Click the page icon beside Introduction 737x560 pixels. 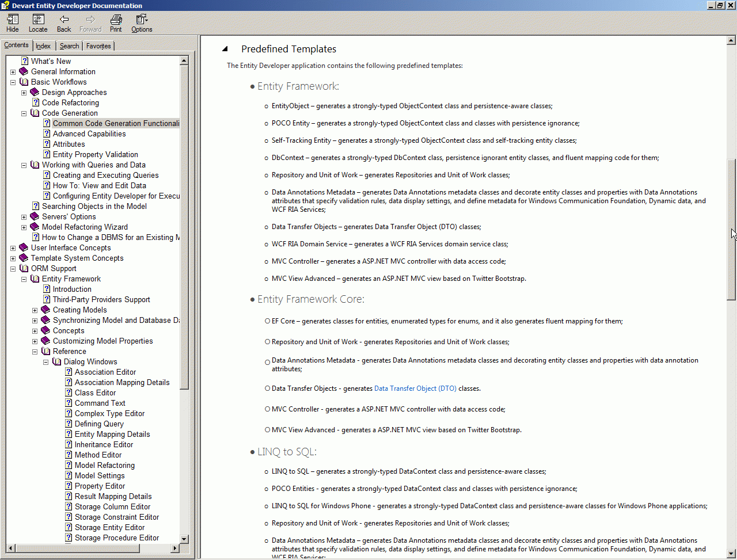46,289
